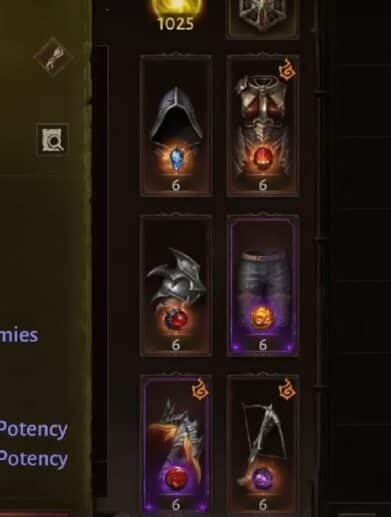Select the chest armor equipment slot
391x517 pixels.
pyautogui.click(x=263, y=126)
